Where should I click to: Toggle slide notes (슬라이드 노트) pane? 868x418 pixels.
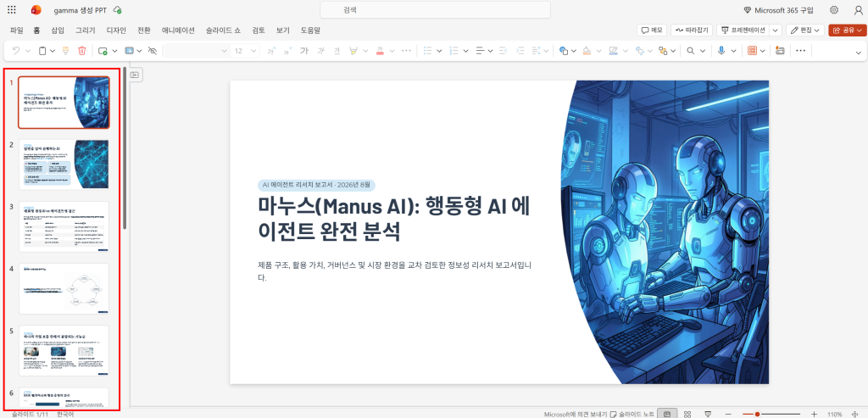632,414
